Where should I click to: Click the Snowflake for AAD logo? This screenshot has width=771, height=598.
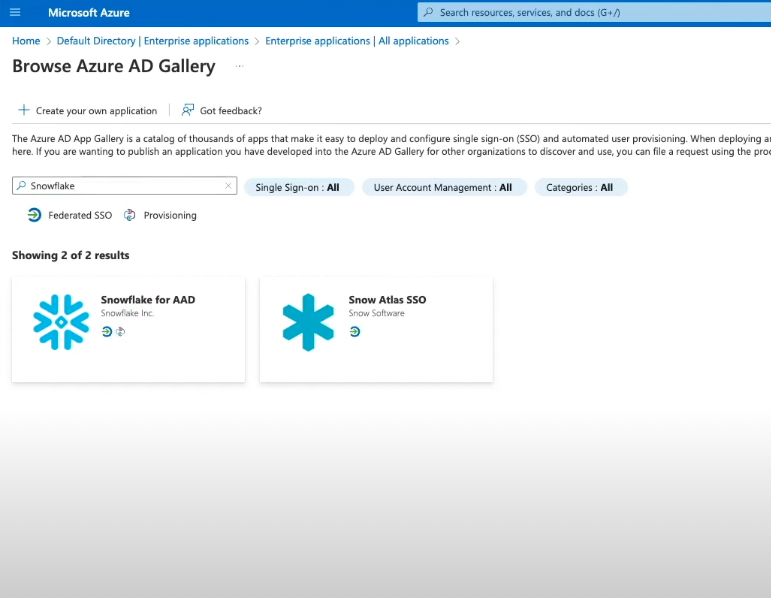click(61, 322)
